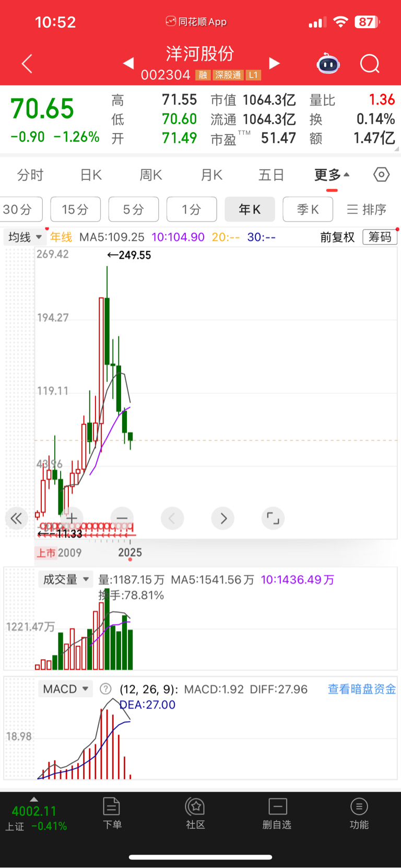Expand the 更多 period menu
This screenshot has width=401, height=868.
[x=332, y=174]
